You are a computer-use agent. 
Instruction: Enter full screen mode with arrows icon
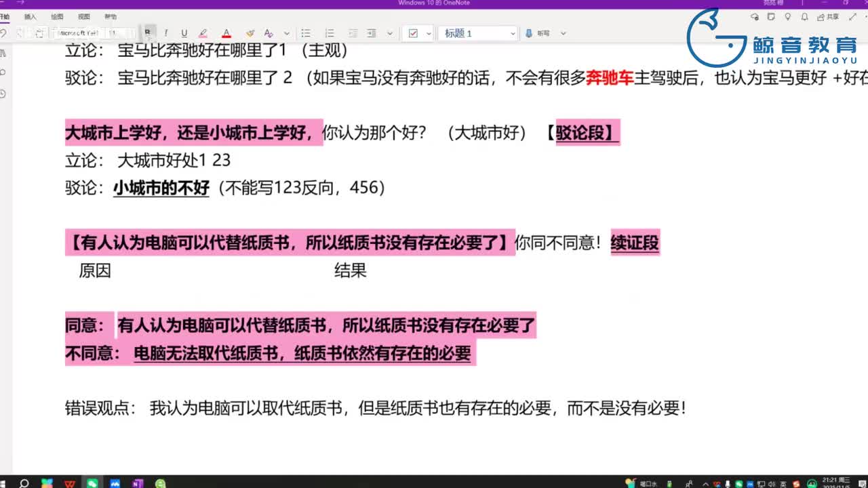tap(852, 16)
